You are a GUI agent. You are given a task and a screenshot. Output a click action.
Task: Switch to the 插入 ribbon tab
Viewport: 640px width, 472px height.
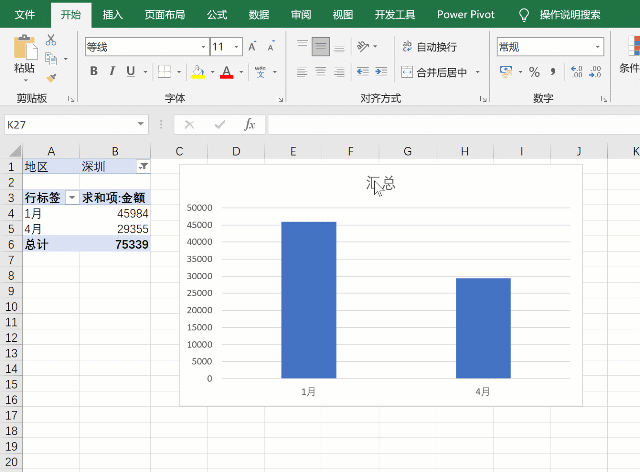click(x=113, y=15)
